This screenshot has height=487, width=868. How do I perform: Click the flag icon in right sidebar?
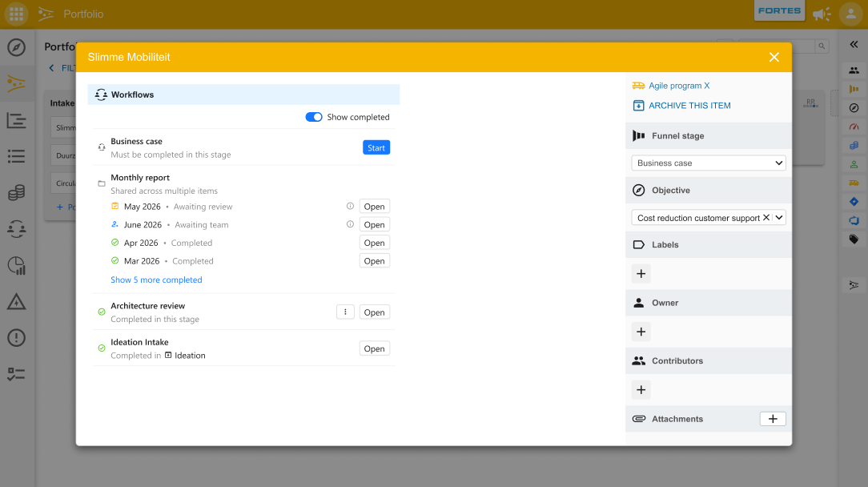pos(854,89)
